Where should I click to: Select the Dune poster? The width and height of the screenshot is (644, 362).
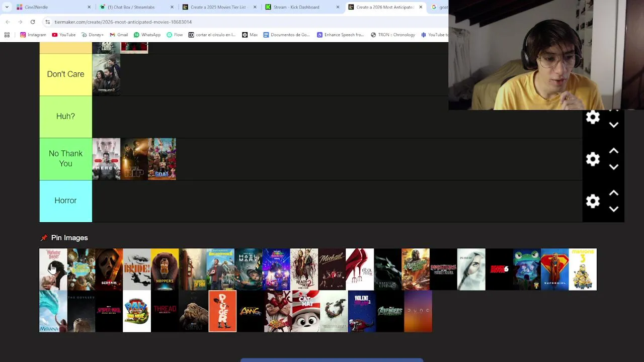[x=418, y=311]
